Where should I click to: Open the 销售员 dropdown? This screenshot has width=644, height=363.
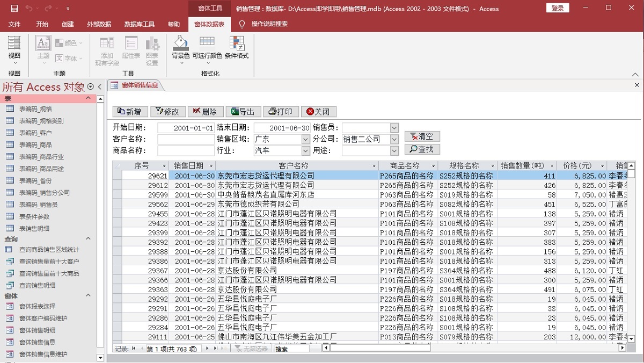pos(394,128)
